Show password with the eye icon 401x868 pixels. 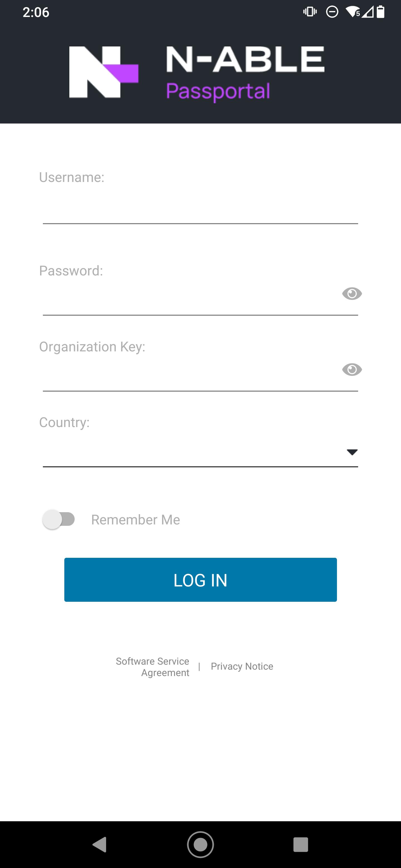click(x=352, y=294)
